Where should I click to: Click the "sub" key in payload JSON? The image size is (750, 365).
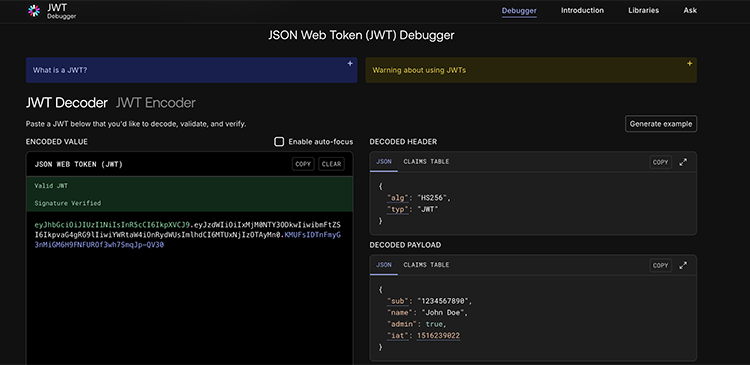pos(397,301)
